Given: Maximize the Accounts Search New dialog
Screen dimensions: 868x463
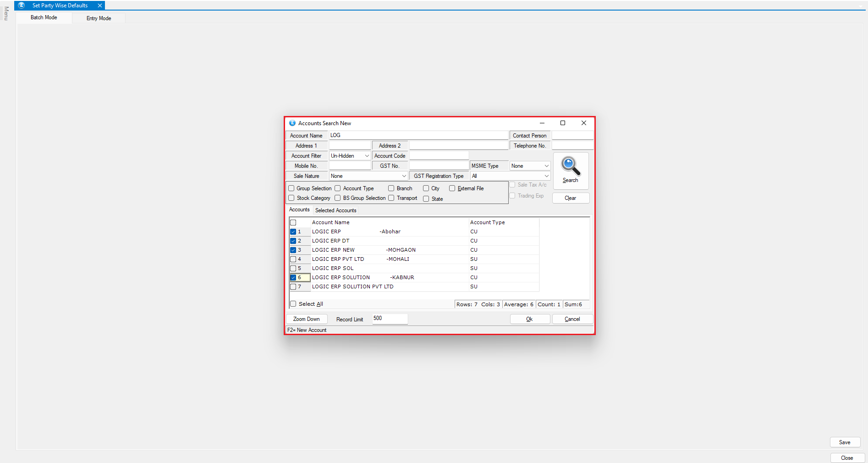Looking at the screenshot, I should pos(563,123).
